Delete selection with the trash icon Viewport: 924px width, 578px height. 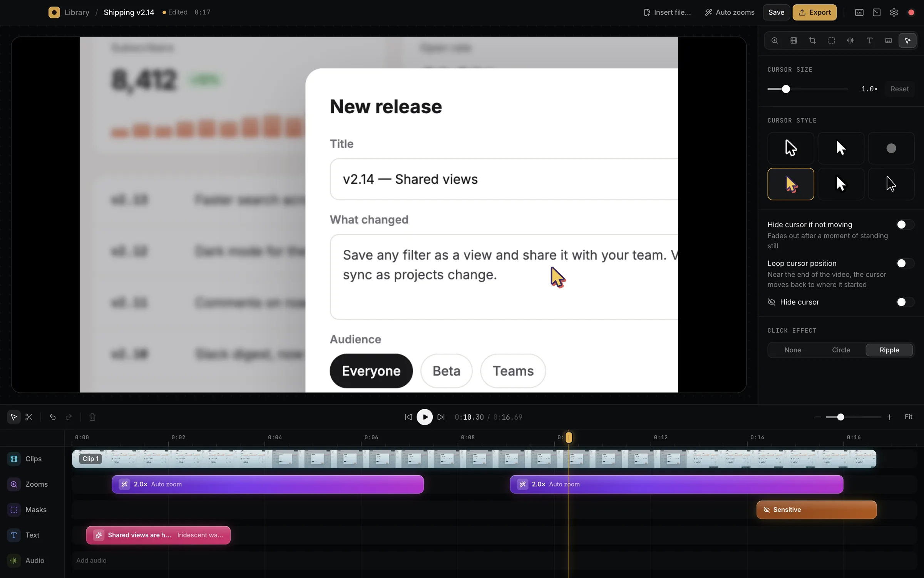tap(92, 417)
